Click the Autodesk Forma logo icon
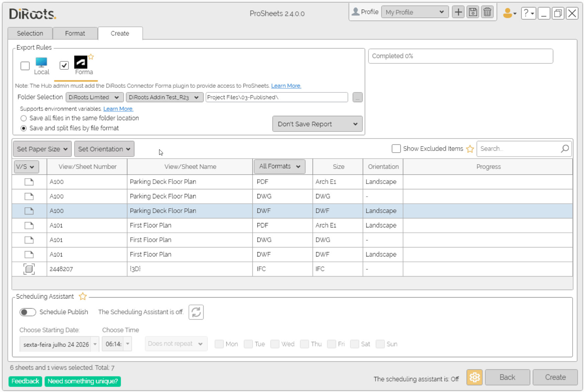Screen dimensions: 584x392 pyautogui.click(x=81, y=62)
